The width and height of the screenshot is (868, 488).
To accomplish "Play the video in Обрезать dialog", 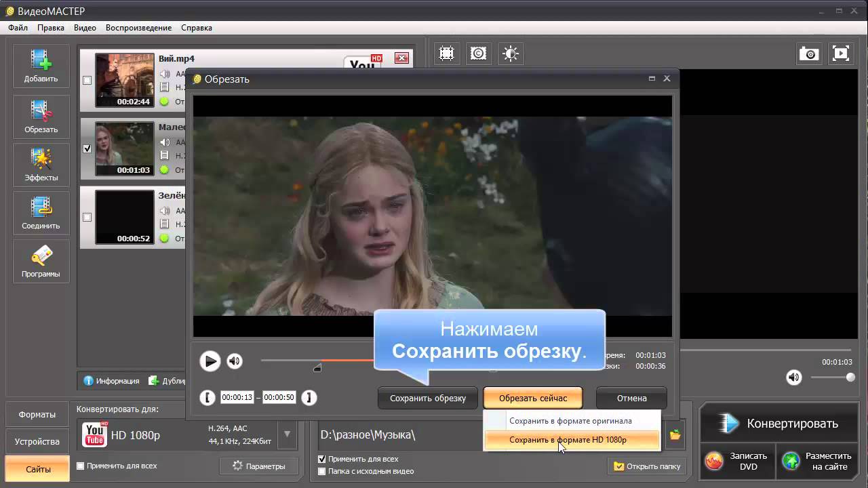I will (210, 361).
